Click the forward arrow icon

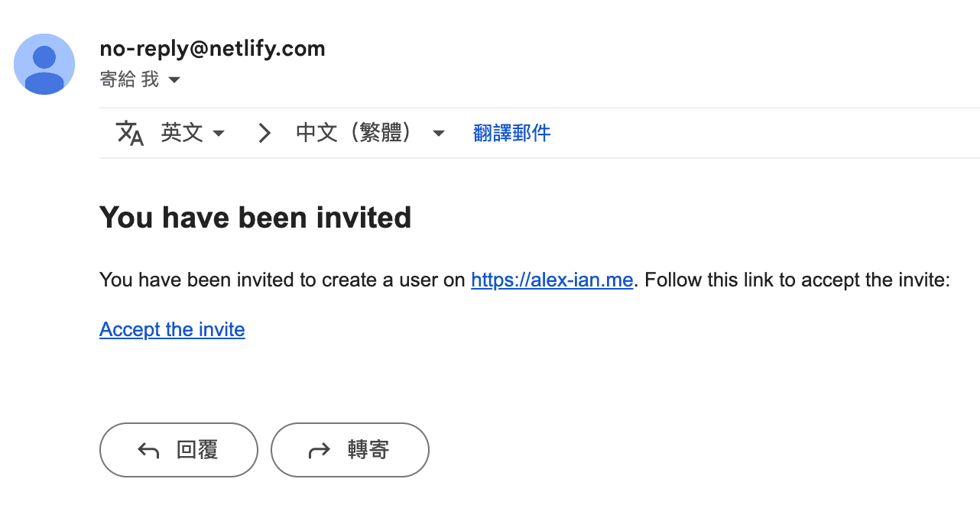(x=319, y=451)
